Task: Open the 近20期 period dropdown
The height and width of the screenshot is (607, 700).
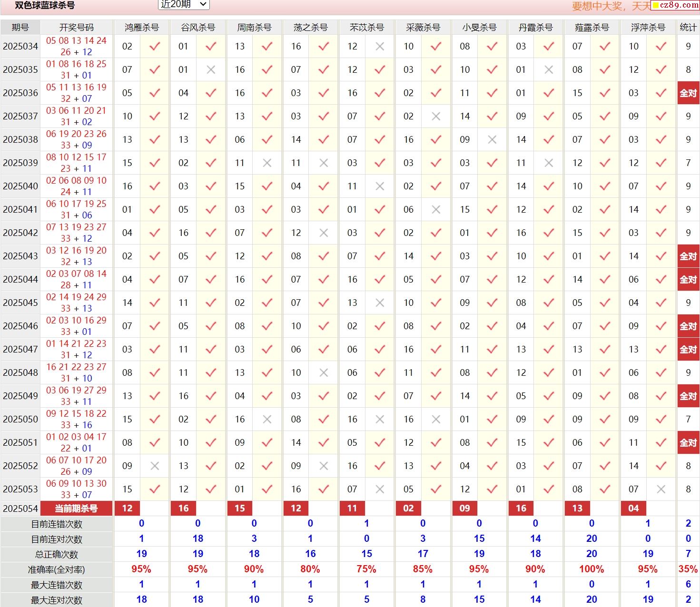Action: click(183, 4)
